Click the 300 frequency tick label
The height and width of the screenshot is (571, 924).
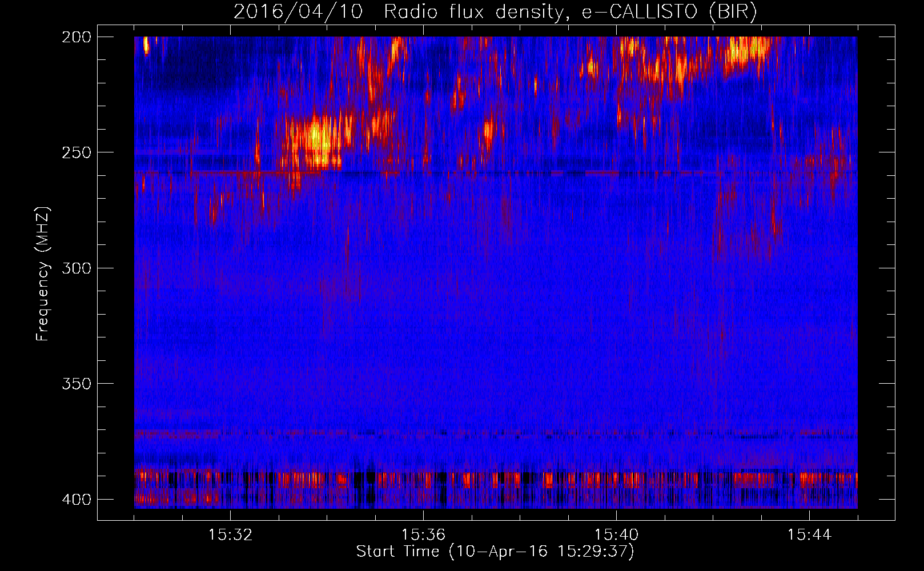[x=77, y=268]
